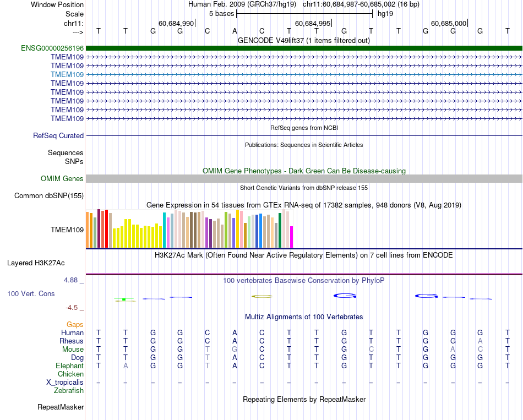This screenshot has width=523, height=420.
Task: Click the RepeatMasker side label
Action: click(x=61, y=407)
